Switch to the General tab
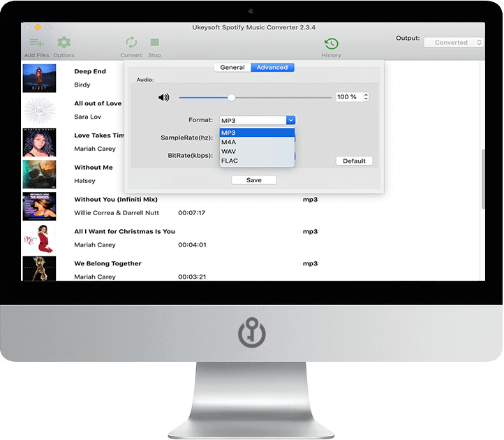 pos(232,68)
